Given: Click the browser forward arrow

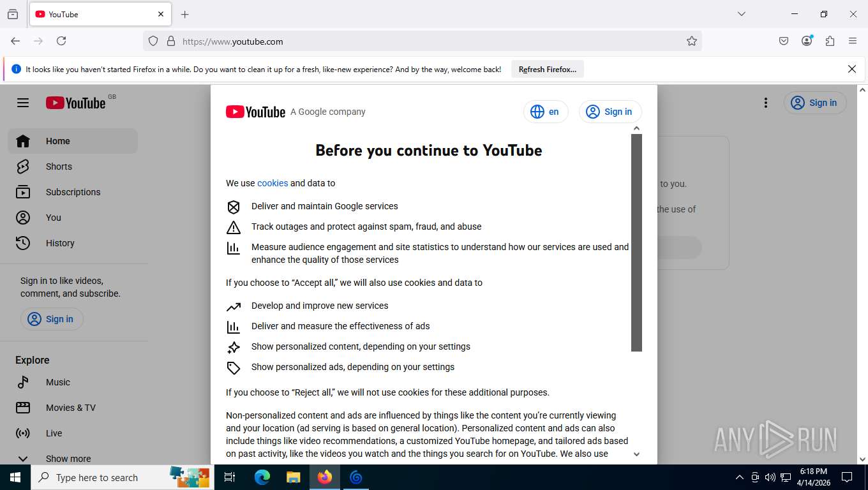Looking at the screenshot, I should 38,41.
